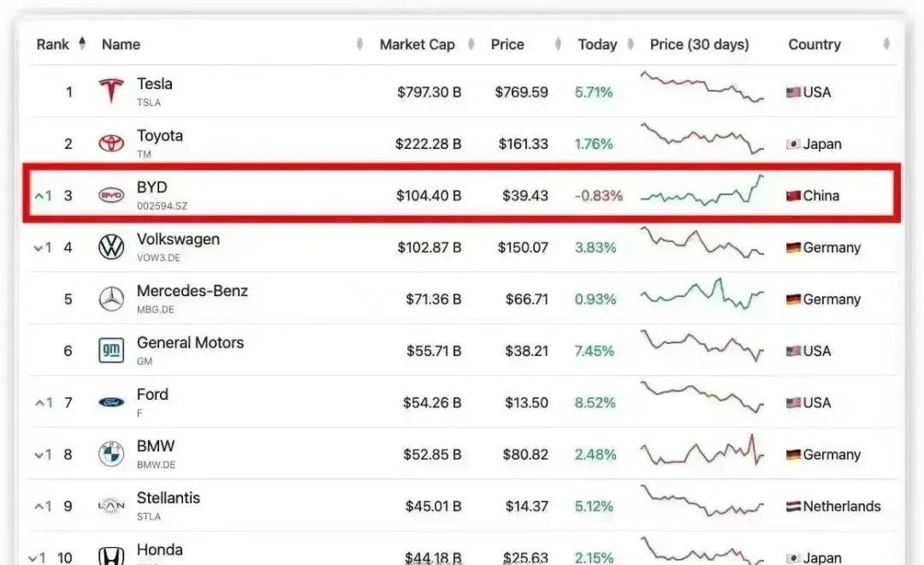Click the Ford oval logo
This screenshot has width=924, height=565.
[111, 402]
